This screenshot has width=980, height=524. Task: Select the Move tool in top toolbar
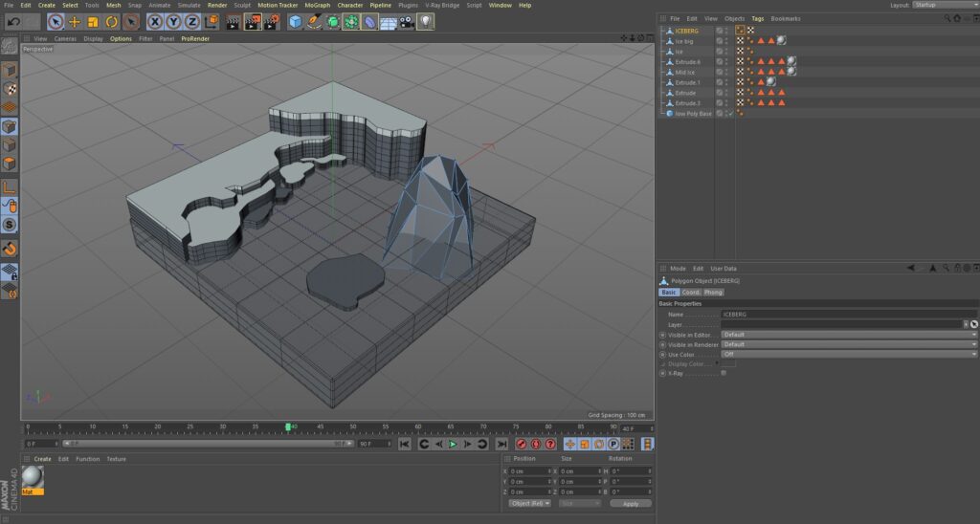75,21
